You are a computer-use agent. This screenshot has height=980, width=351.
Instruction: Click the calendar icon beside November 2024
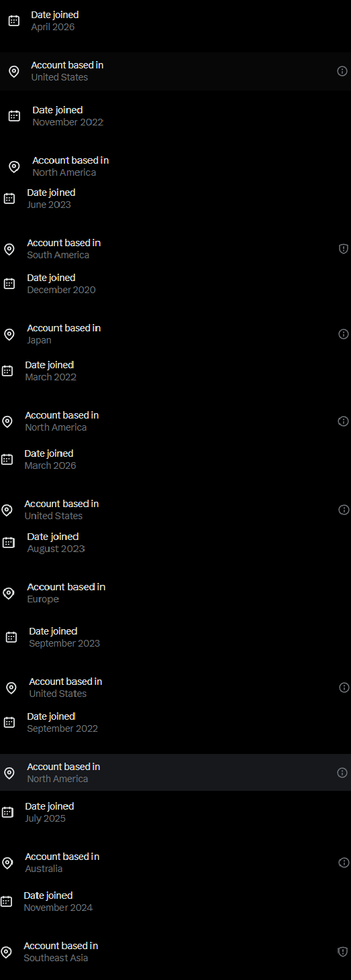pyautogui.click(x=7, y=902)
